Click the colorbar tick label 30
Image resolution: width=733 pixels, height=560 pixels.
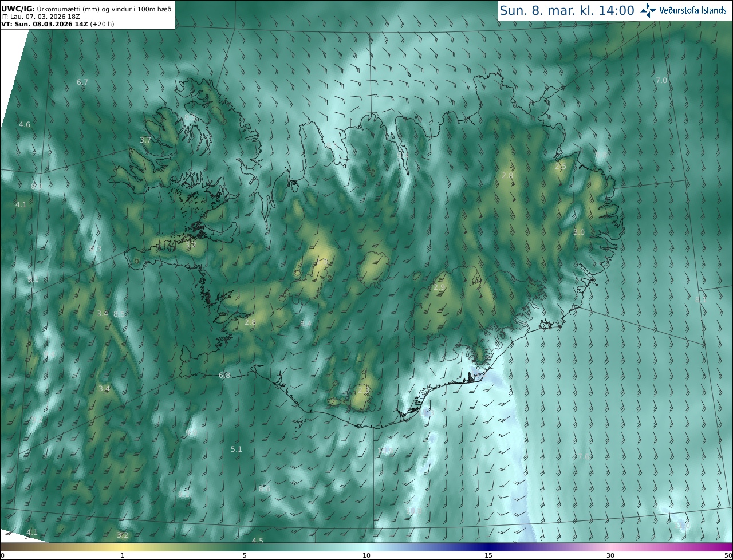tap(610, 555)
